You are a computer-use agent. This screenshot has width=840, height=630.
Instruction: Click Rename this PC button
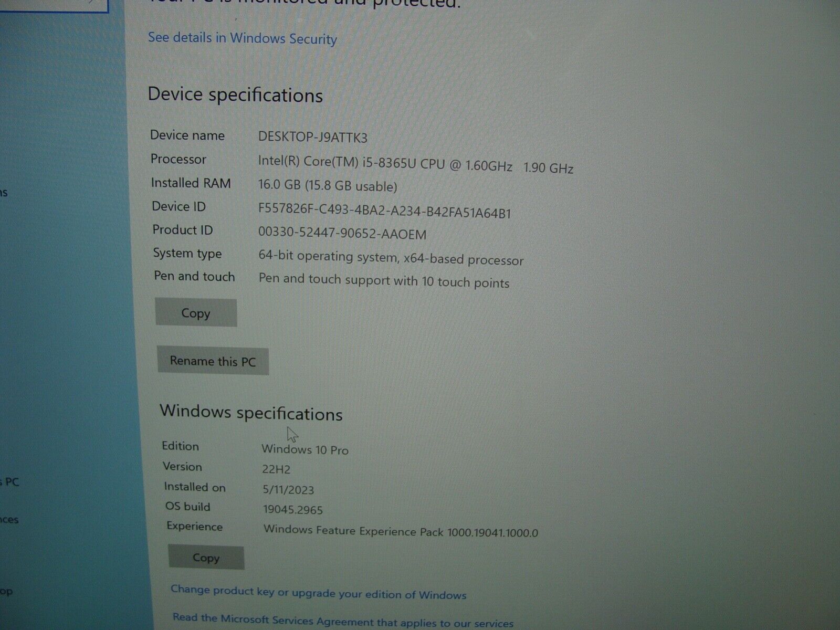pyautogui.click(x=213, y=361)
